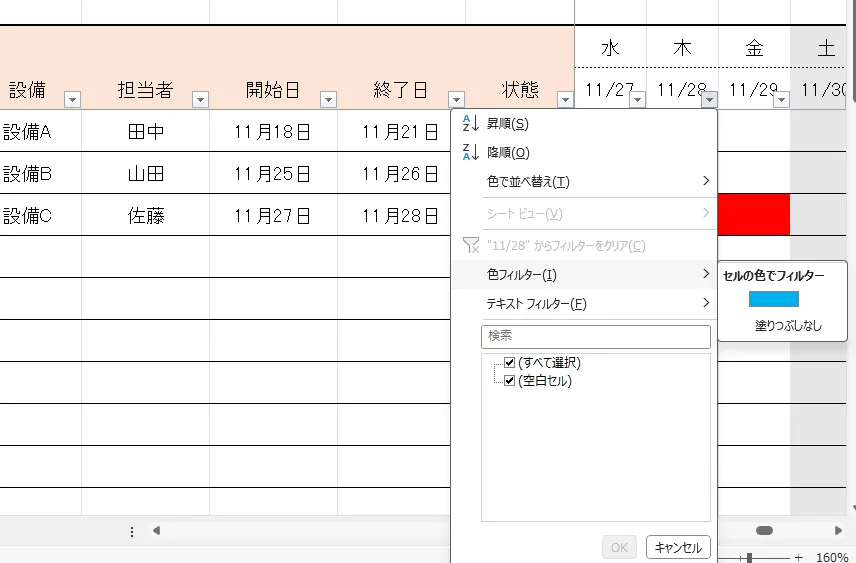Select cell 11月28日 in 終了日 column

coord(394,216)
